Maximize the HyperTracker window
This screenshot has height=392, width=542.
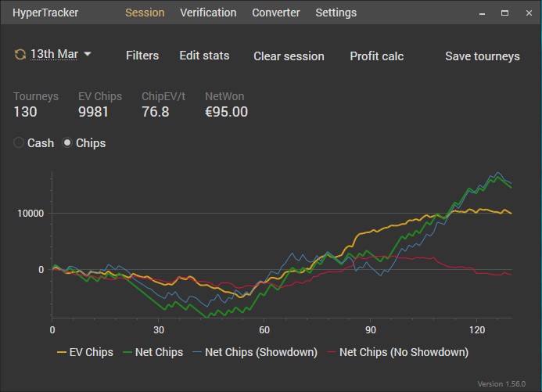(504, 13)
